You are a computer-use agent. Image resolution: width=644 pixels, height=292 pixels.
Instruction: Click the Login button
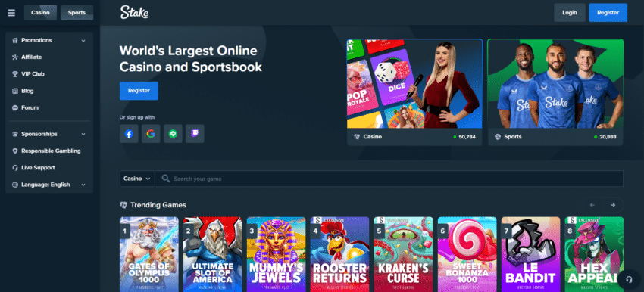569,13
